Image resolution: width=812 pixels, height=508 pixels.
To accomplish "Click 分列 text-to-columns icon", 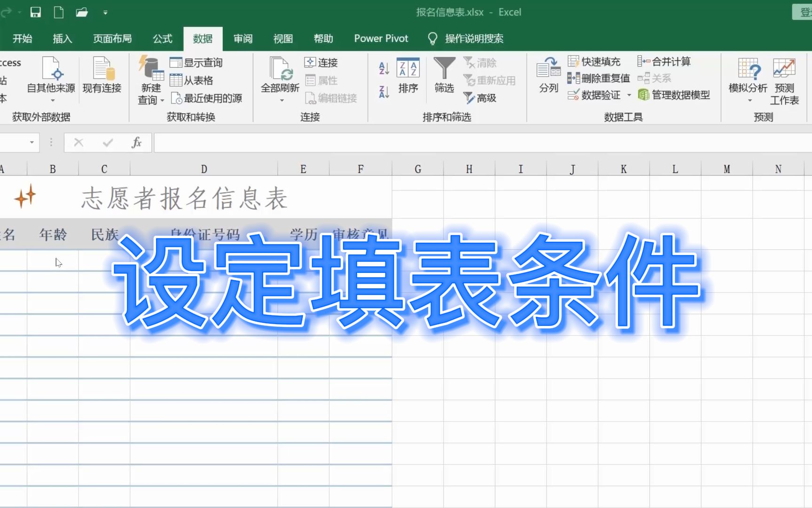I will [548, 75].
